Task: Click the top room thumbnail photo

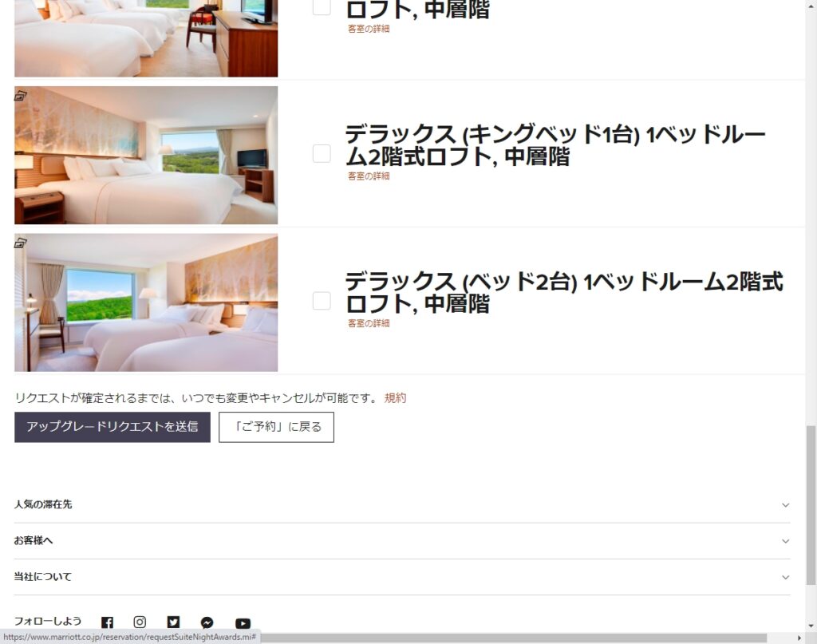Action: (x=146, y=38)
